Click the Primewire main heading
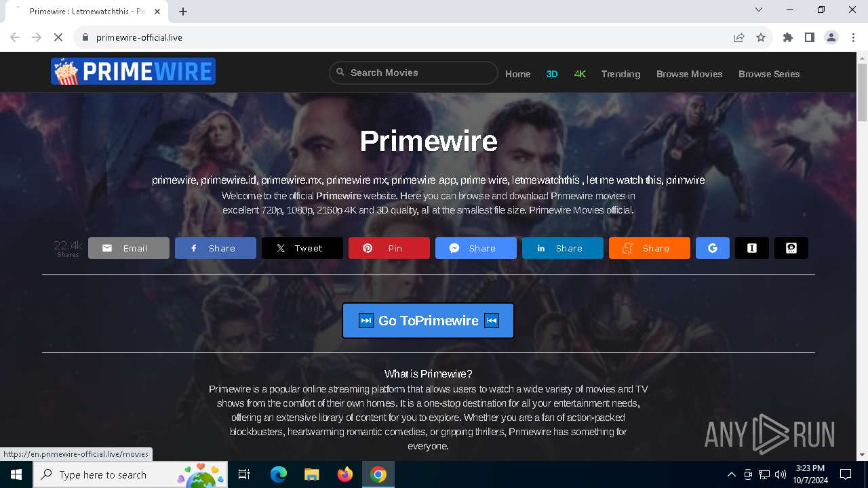868x488 pixels. pos(429,141)
